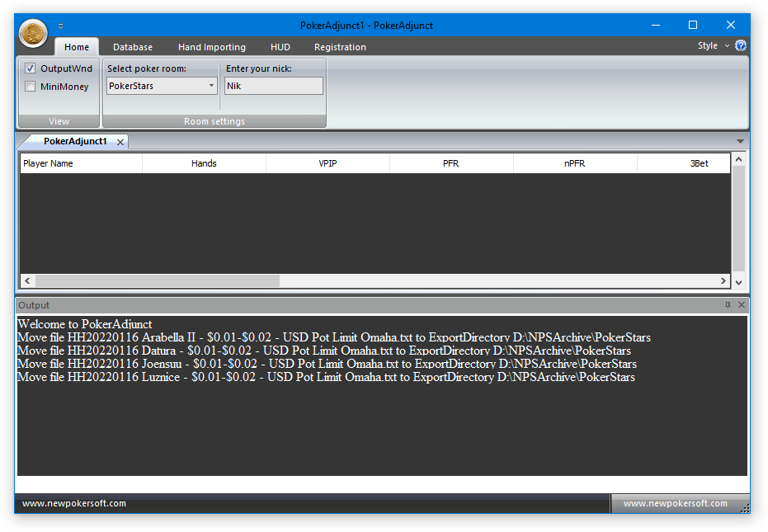The width and height of the screenshot is (768, 532).
Task: Close the PokerAdjunct1 document tab
Action: pyautogui.click(x=120, y=142)
